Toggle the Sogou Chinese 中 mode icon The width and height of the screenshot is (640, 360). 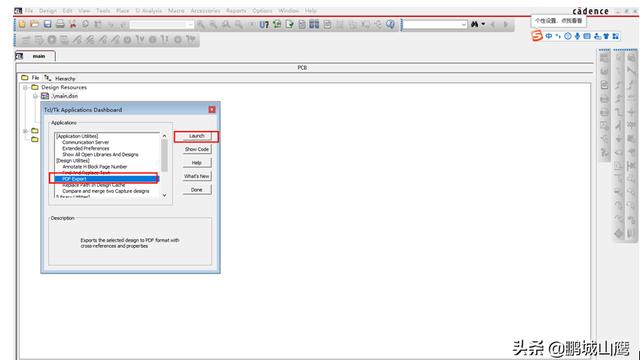click(549, 36)
